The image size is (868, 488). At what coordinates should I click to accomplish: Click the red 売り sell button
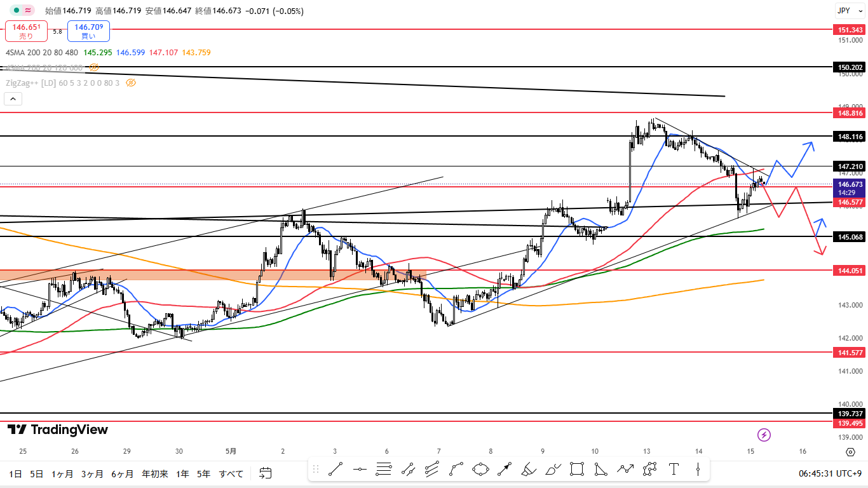click(27, 31)
